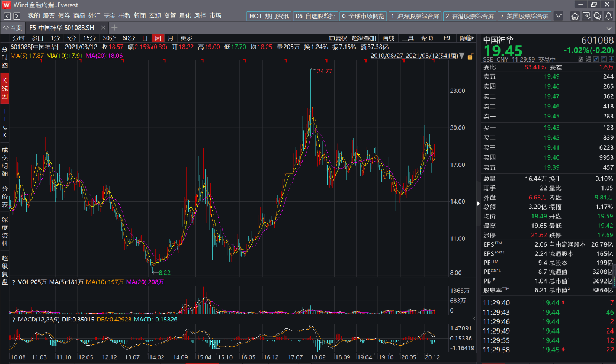
Task: Open the 基金 funds menu
Action: click(109, 16)
